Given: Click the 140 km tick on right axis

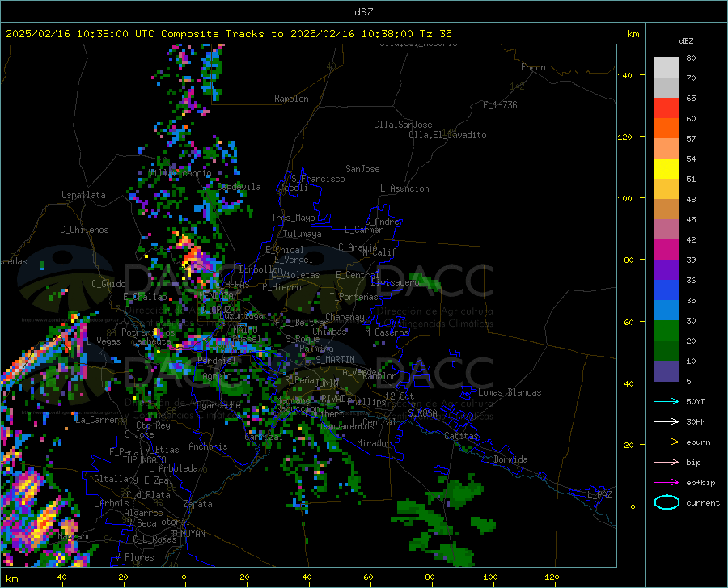Looking at the screenshot, I should point(624,75).
